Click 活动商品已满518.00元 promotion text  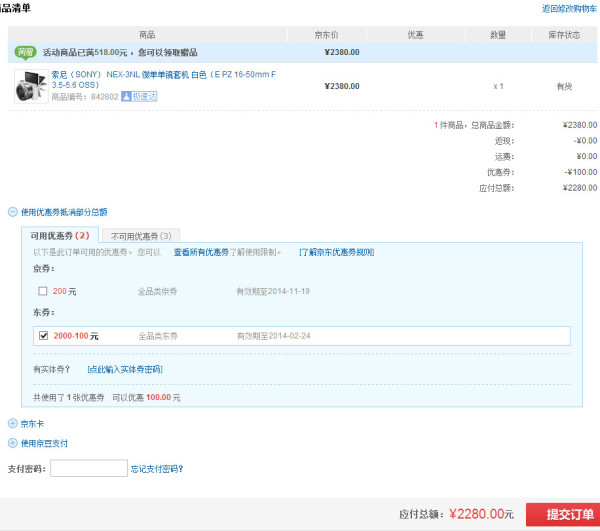pos(120,52)
